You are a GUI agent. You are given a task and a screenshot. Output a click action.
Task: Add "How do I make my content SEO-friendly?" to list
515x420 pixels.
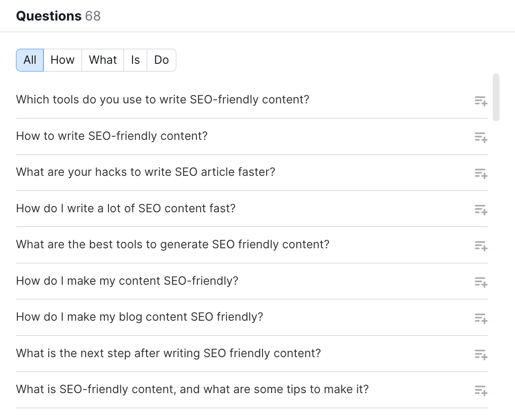pos(480,282)
